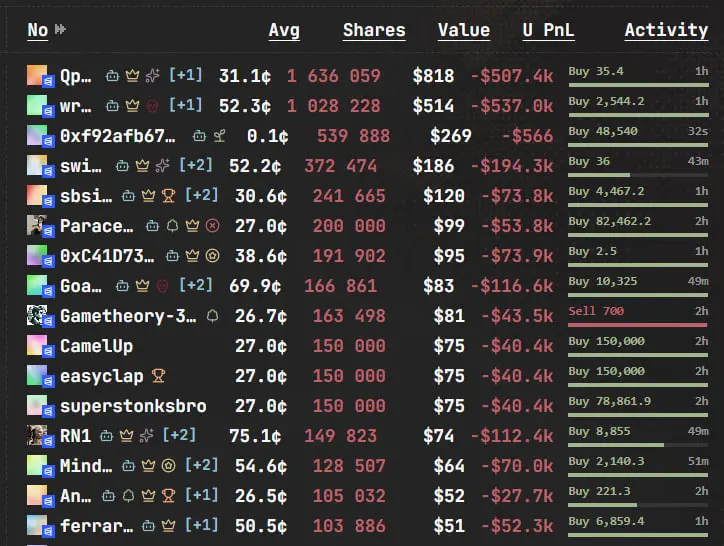Sort by the Avg column header

tap(284, 30)
